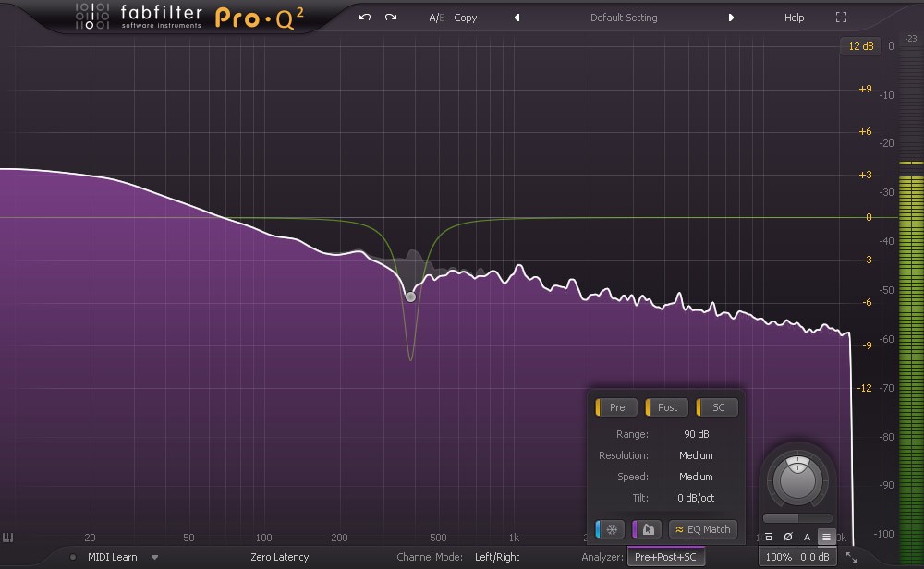Open the Zero Latency processing mode menu
924x569 pixels.
(279, 557)
